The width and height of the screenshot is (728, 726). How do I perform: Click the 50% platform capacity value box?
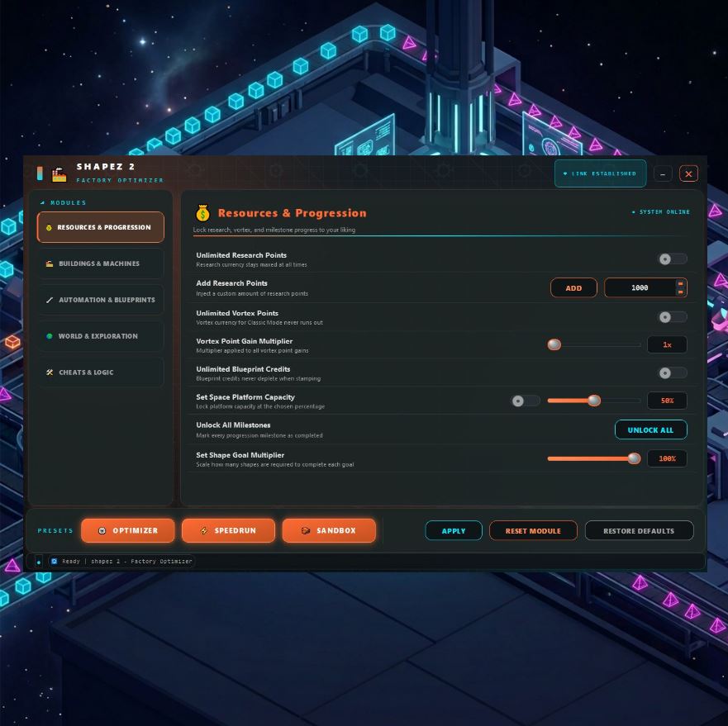(667, 400)
